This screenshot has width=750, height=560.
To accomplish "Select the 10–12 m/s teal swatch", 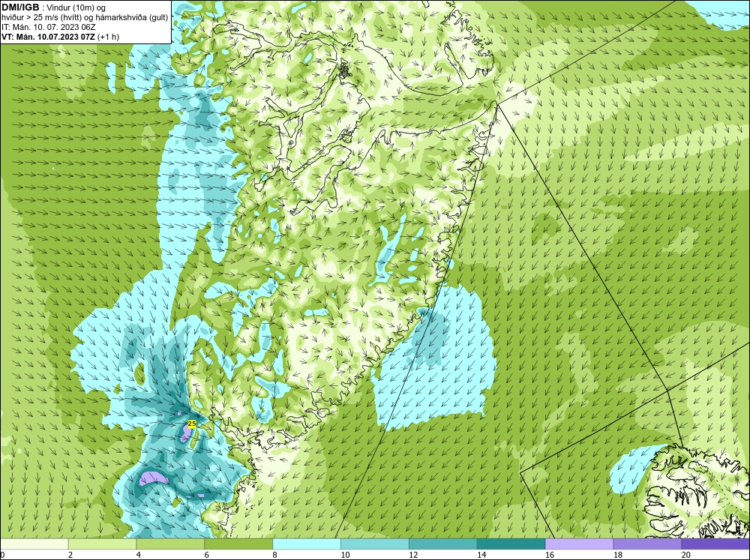I will 374,544.
